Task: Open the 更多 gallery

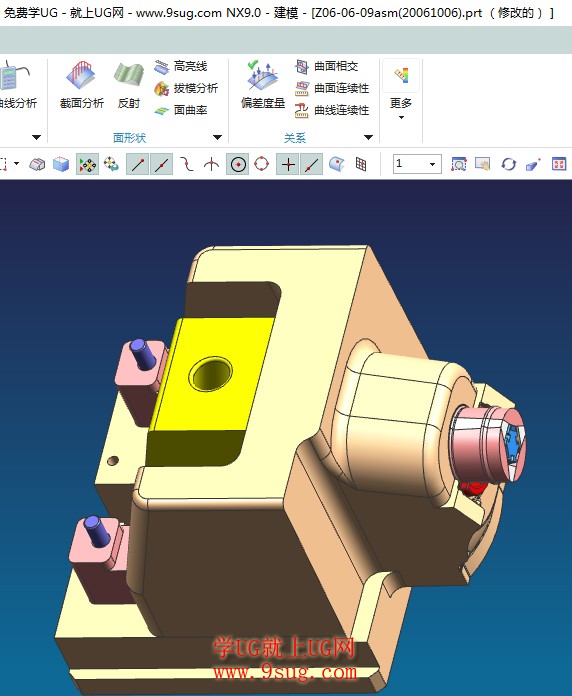Action: pos(401,90)
